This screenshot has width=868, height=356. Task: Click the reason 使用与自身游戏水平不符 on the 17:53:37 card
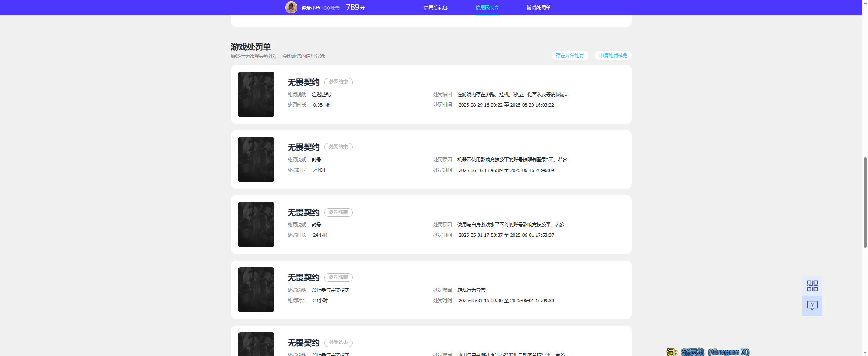[x=513, y=225]
